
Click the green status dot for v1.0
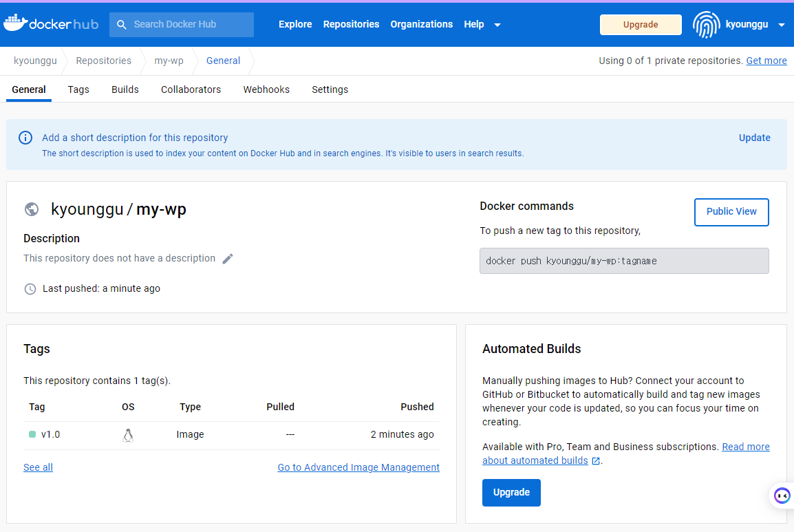32,434
